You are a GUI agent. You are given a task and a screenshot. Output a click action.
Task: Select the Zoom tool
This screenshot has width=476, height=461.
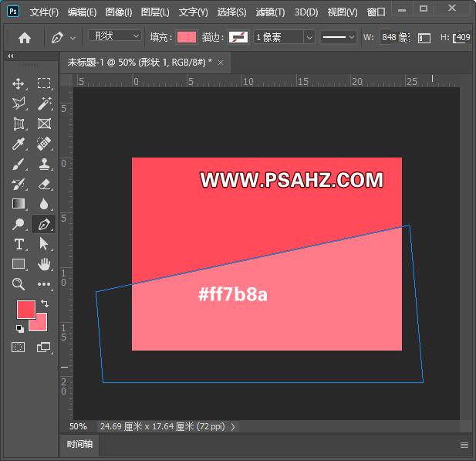19,284
